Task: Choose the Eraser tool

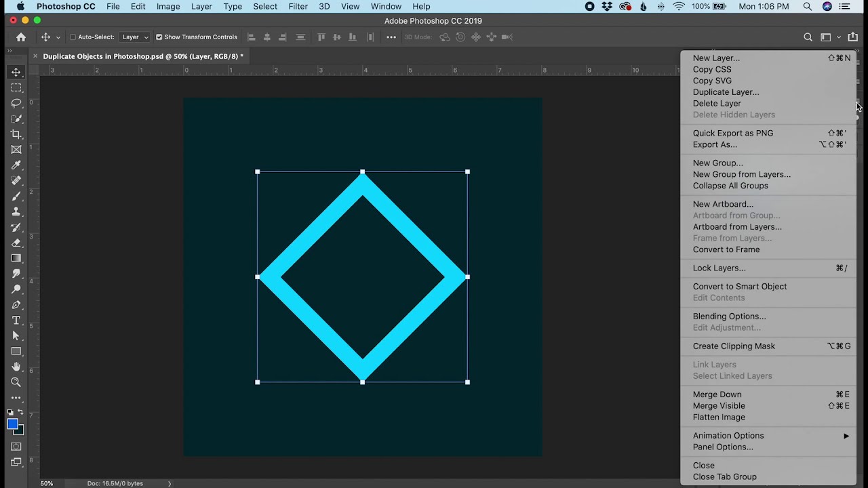Action: [x=16, y=243]
